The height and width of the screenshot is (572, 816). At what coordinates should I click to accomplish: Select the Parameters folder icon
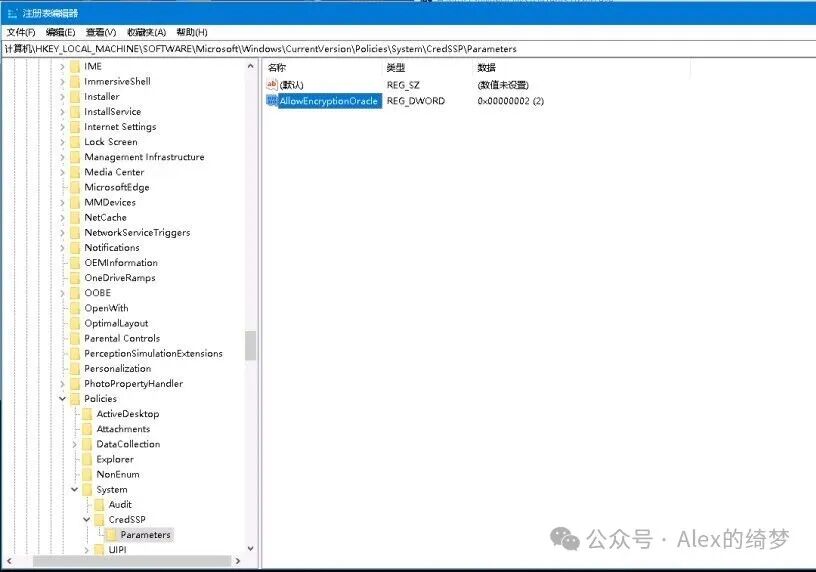pos(111,535)
